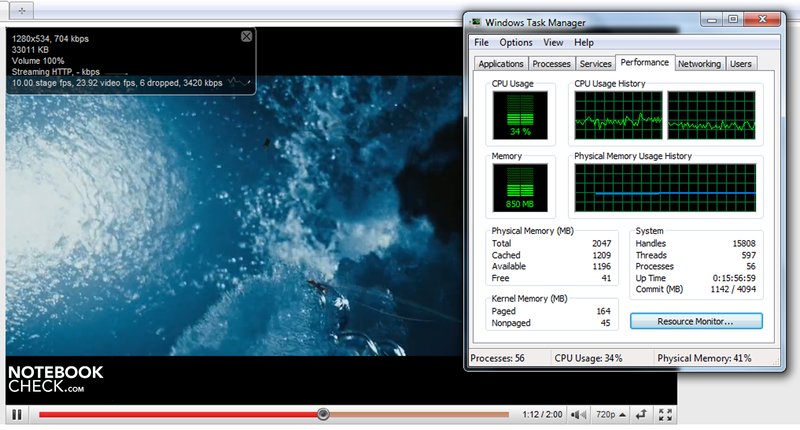Click the Physical Memory Usage History graph

(x=665, y=188)
